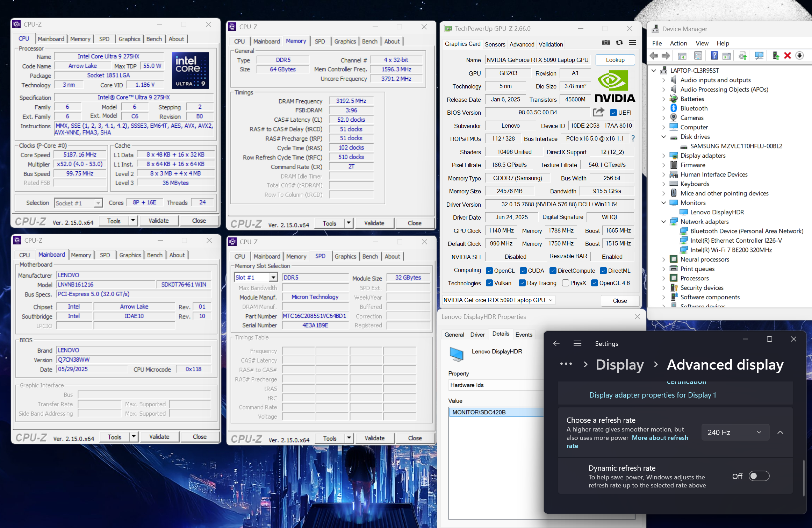Toggle the UEFI checkbox in GPU-Z
The image size is (812, 528).
pos(613,113)
